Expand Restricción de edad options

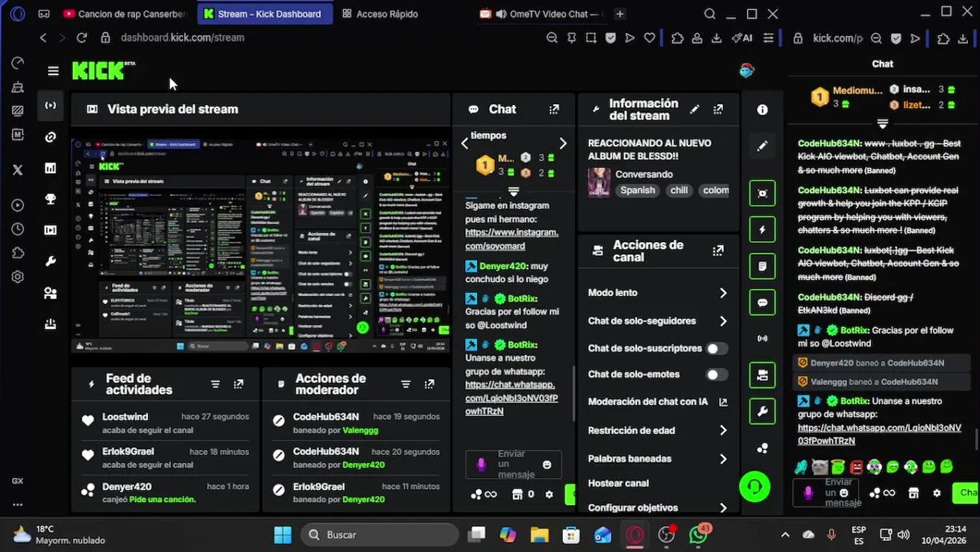(723, 431)
